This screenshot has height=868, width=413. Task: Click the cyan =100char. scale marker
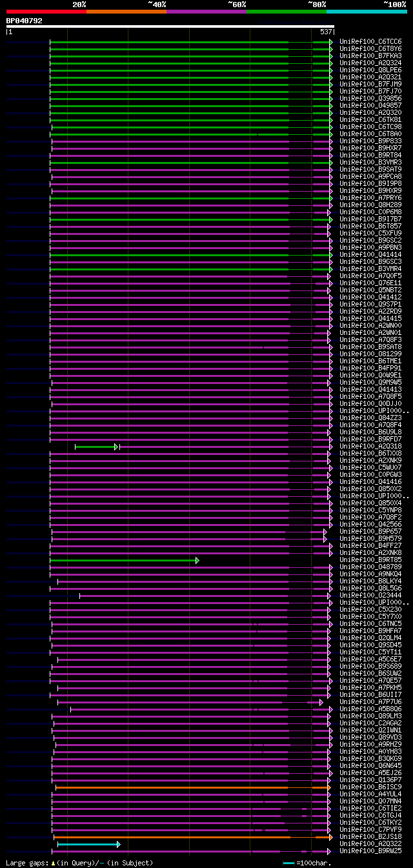pos(289,863)
